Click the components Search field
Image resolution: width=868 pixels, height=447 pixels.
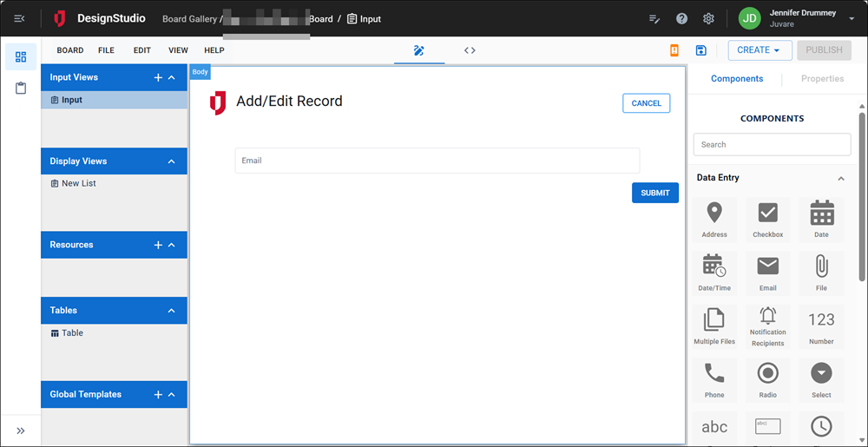pos(773,144)
